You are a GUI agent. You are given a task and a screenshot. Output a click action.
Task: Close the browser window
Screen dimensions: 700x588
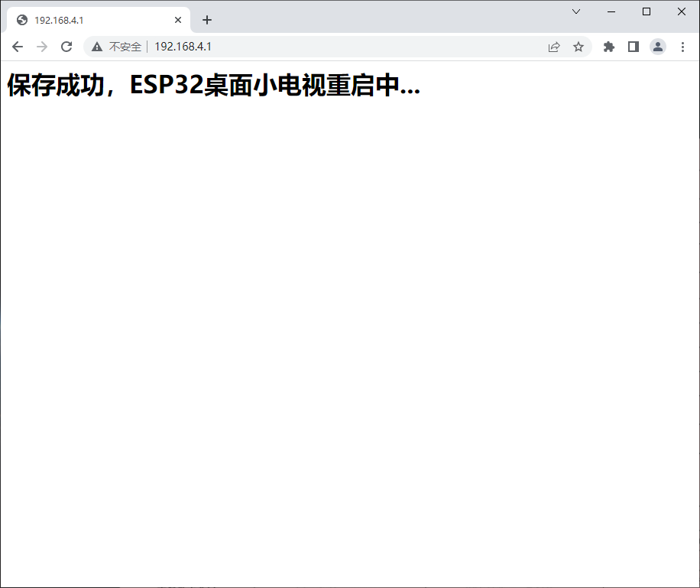point(682,11)
